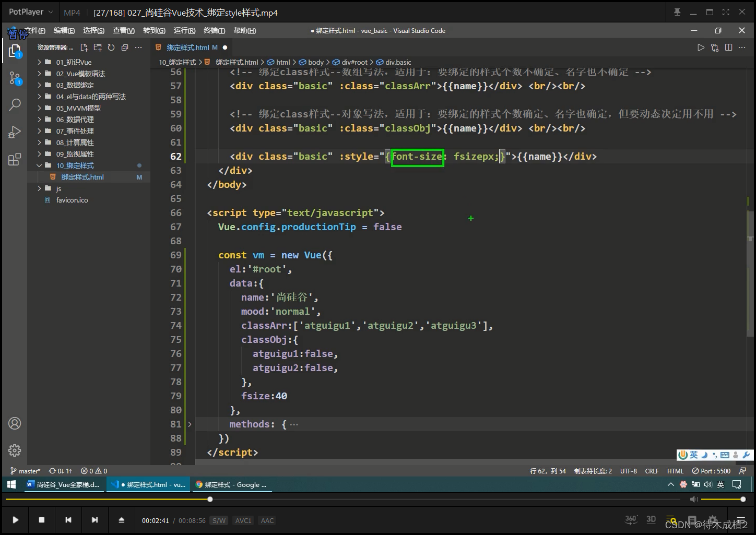Click the AAC audio codec label
Image resolution: width=756 pixels, height=535 pixels.
[267, 520]
